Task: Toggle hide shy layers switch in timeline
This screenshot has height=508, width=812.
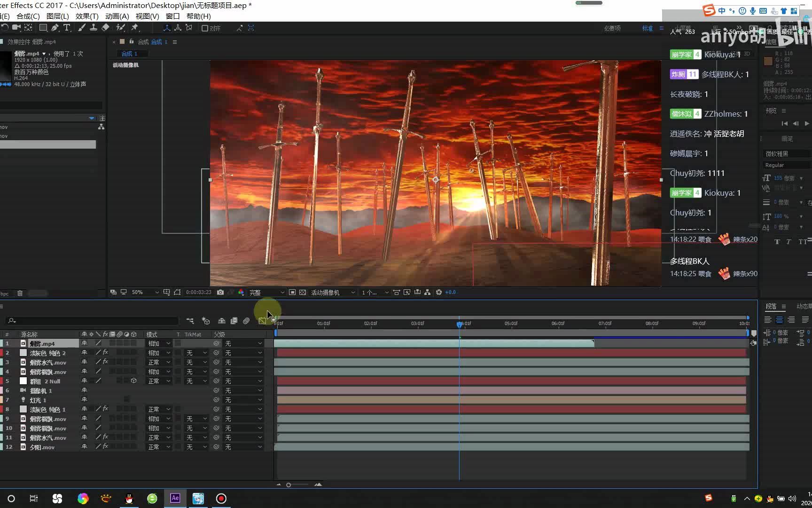Action: click(x=222, y=321)
